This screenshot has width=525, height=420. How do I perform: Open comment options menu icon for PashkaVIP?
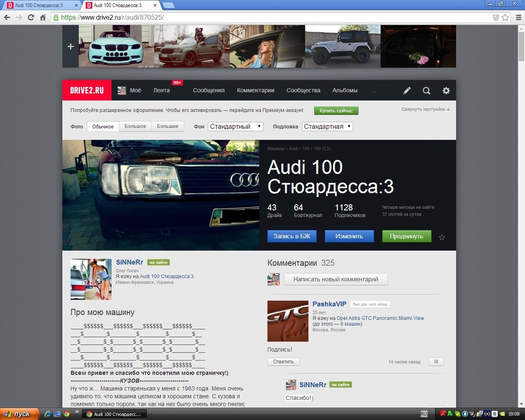[436, 361]
